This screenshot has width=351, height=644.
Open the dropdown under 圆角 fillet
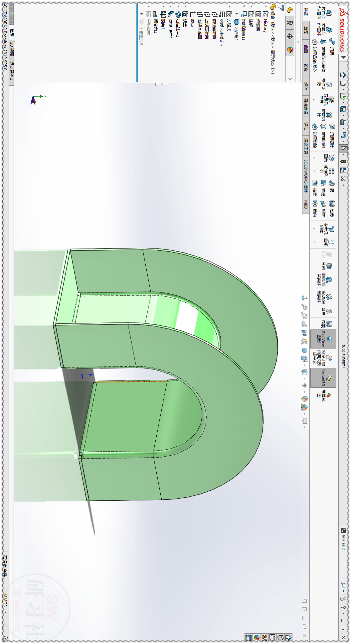coord(314,158)
